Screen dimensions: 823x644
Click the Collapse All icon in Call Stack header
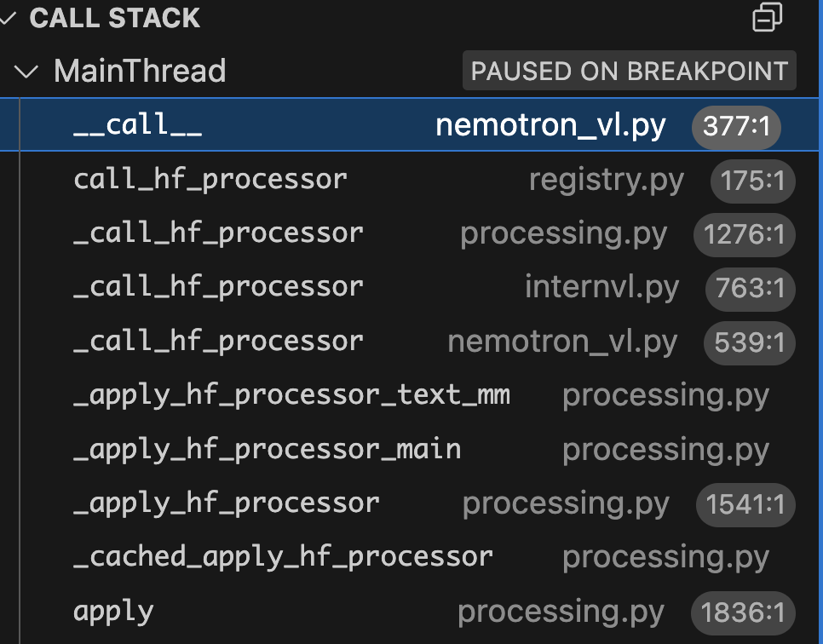tap(768, 18)
